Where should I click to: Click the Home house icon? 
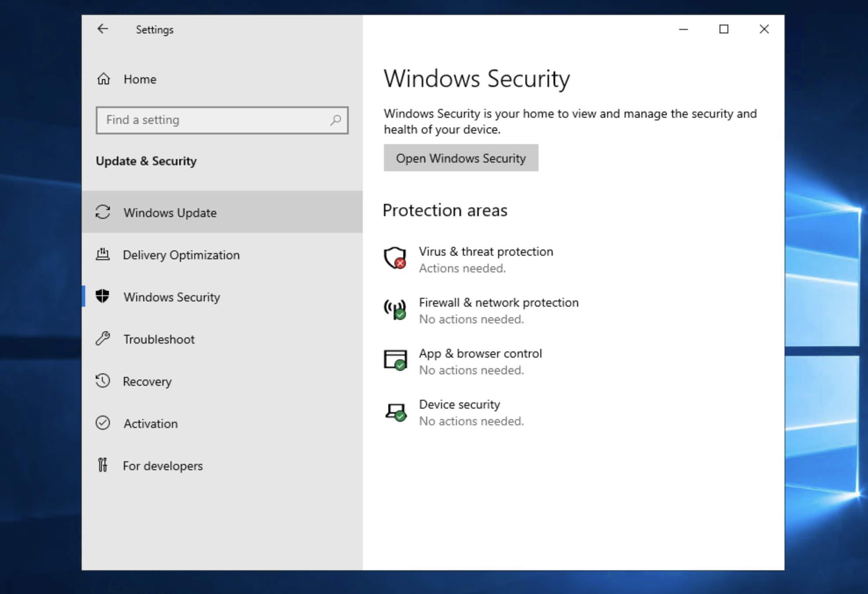point(104,79)
